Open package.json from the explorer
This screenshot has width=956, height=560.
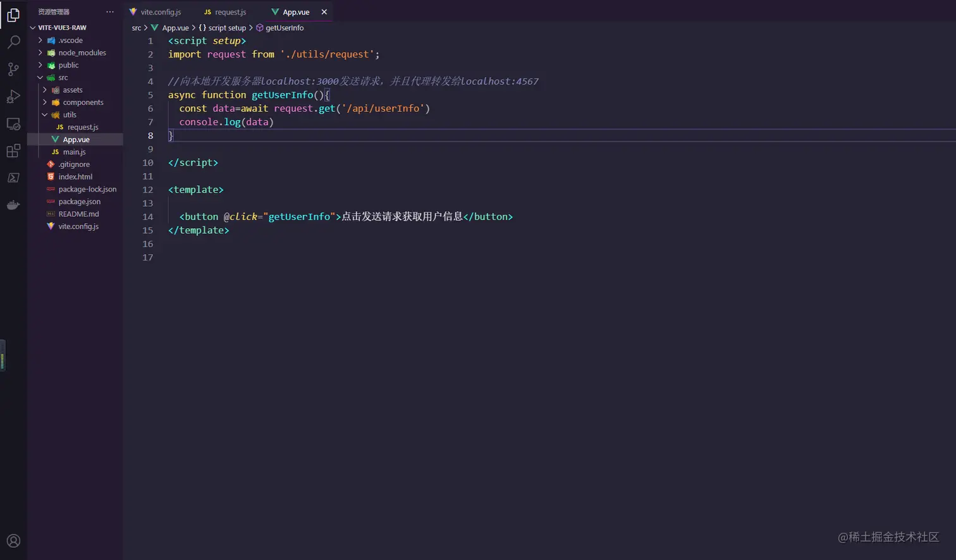click(79, 202)
